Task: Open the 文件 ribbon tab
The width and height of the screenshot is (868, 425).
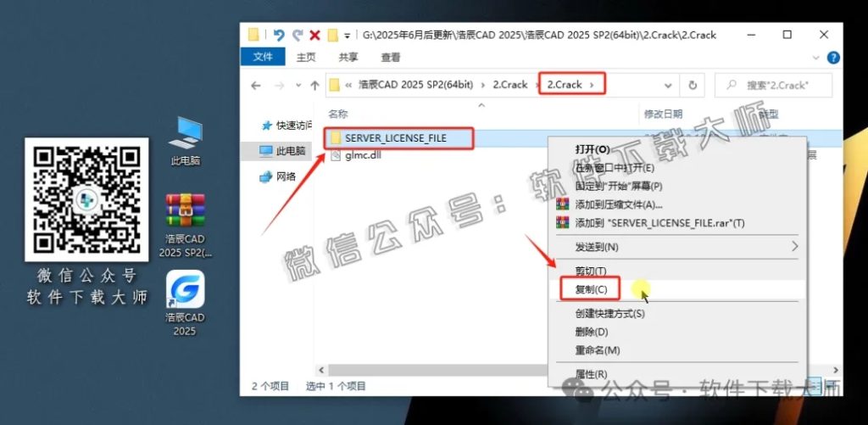Action: coord(263,57)
